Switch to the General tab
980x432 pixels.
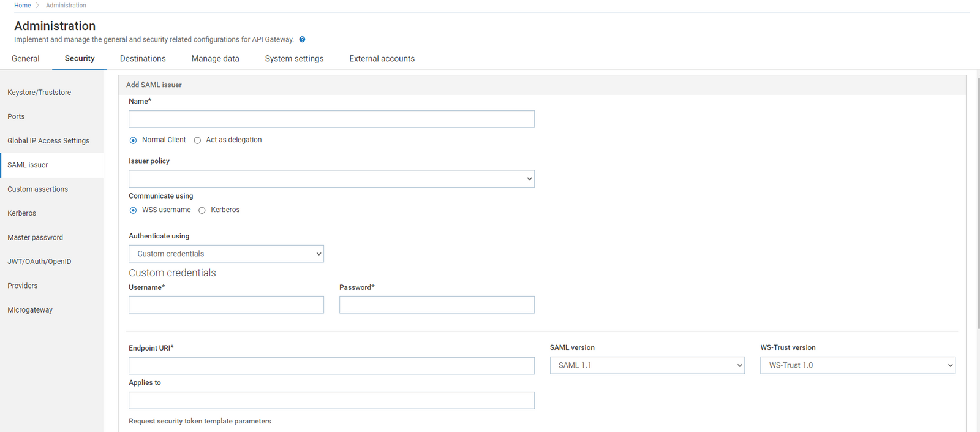pos(26,59)
